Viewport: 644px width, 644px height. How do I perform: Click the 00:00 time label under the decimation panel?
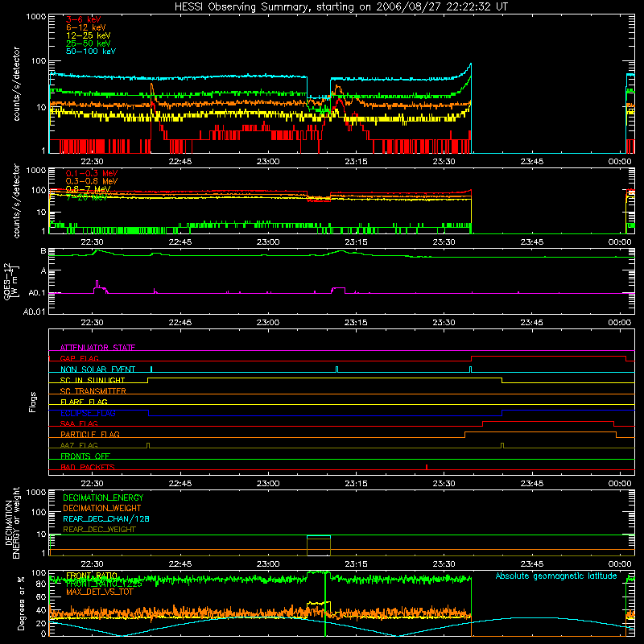click(x=619, y=564)
